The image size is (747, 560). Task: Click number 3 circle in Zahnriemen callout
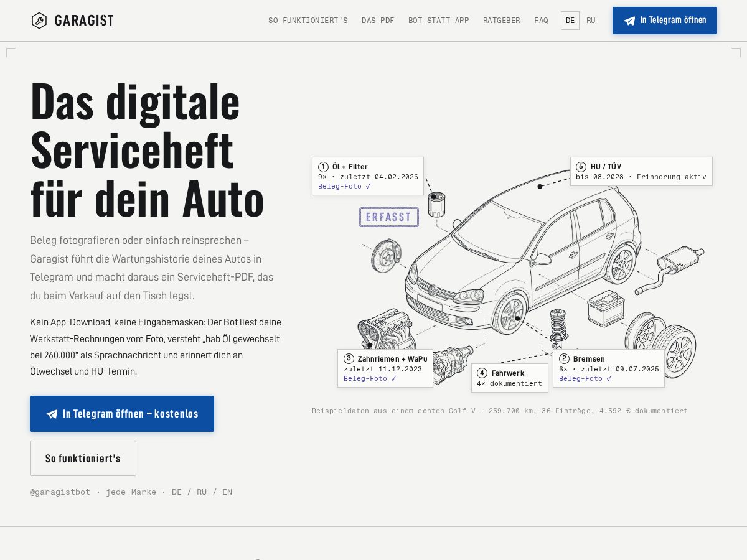point(349,359)
